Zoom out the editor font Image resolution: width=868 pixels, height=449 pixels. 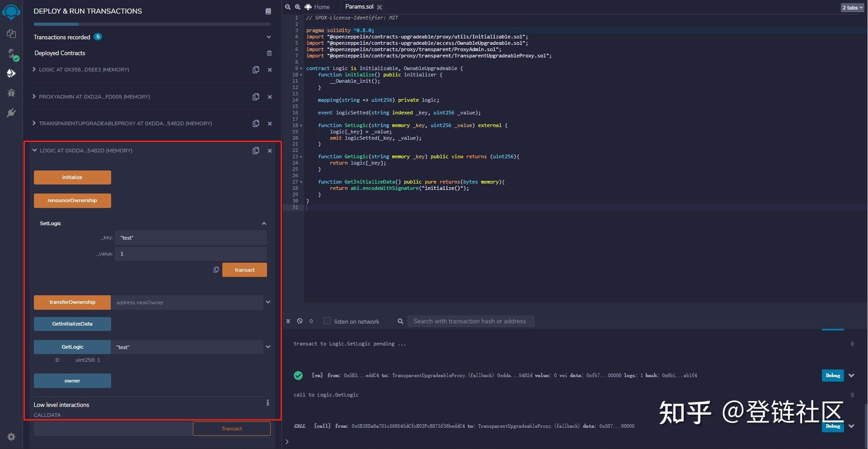[x=288, y=7]
